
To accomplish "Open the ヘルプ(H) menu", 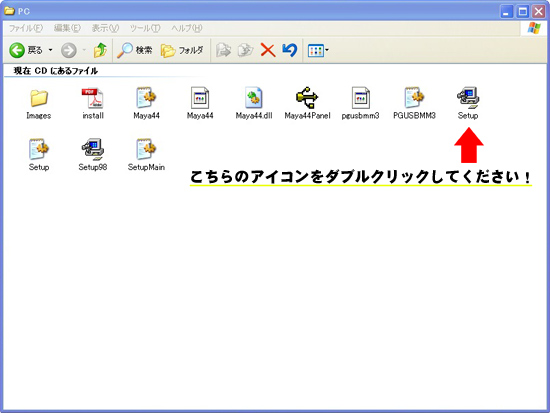I will 187,28.
